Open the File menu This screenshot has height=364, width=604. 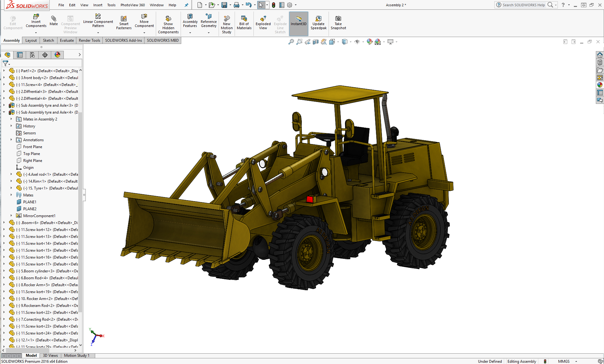pos(61,5)
